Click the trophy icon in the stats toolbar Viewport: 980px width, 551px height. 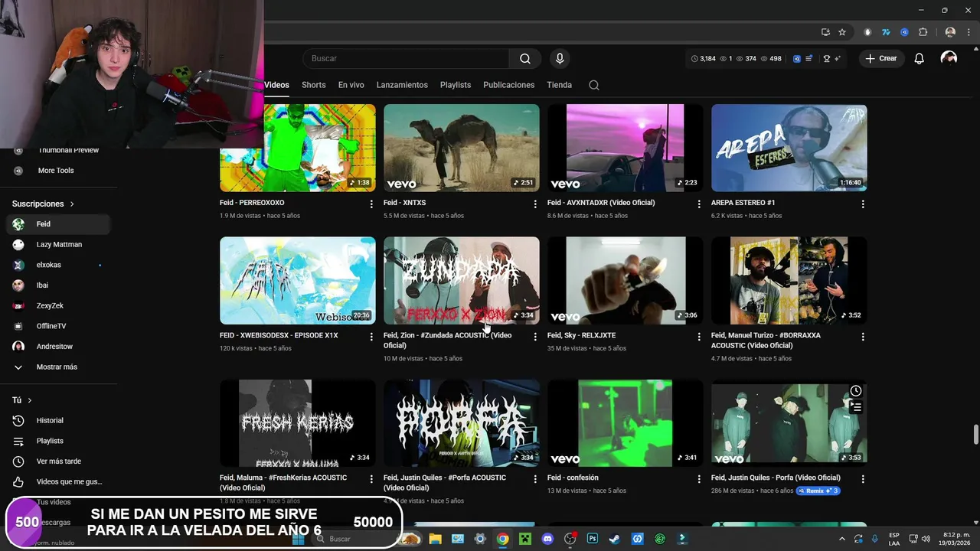point(827,58)
